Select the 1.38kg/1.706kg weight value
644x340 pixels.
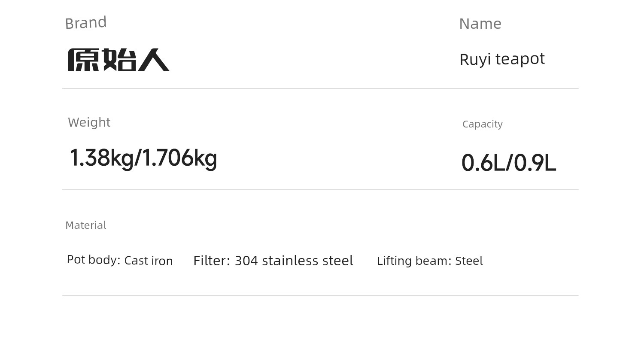pos(143,158)
